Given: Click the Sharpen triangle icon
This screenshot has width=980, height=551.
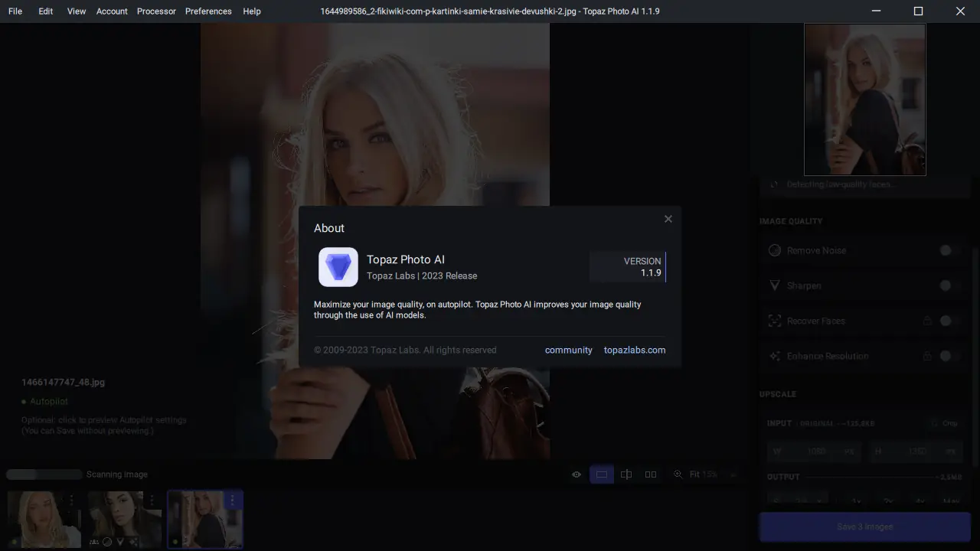Looking at the screenshot, I should pos(774,285).
